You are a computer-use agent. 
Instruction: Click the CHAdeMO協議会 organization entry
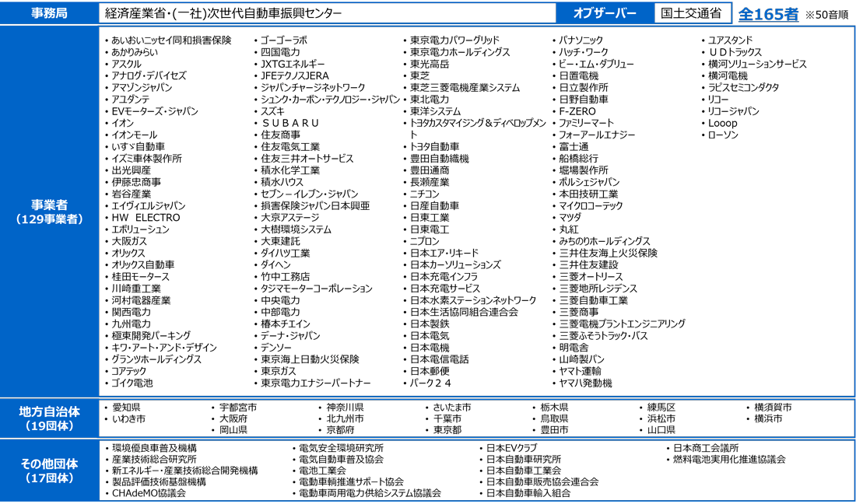click(x=148, y=493)
